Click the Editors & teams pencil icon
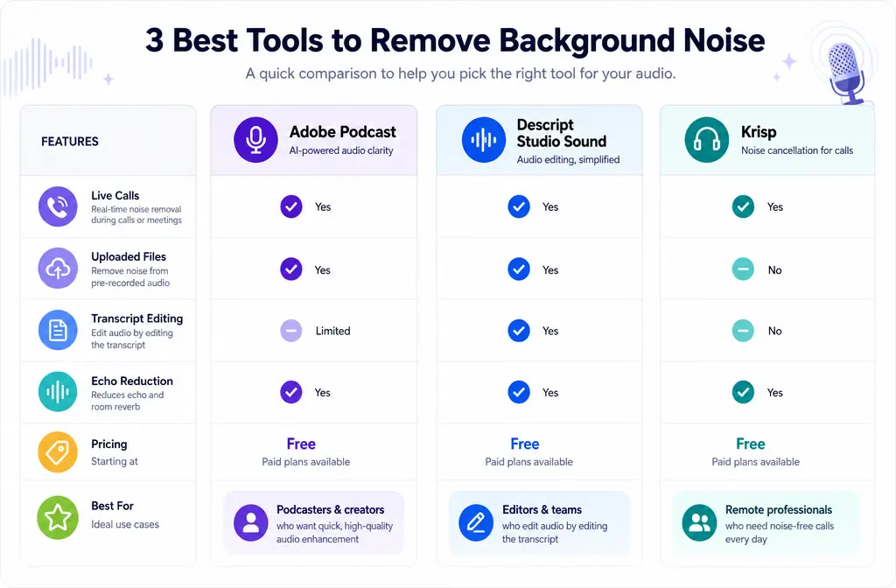The height and width of the screenshot is (588, 896). [476, 523]
